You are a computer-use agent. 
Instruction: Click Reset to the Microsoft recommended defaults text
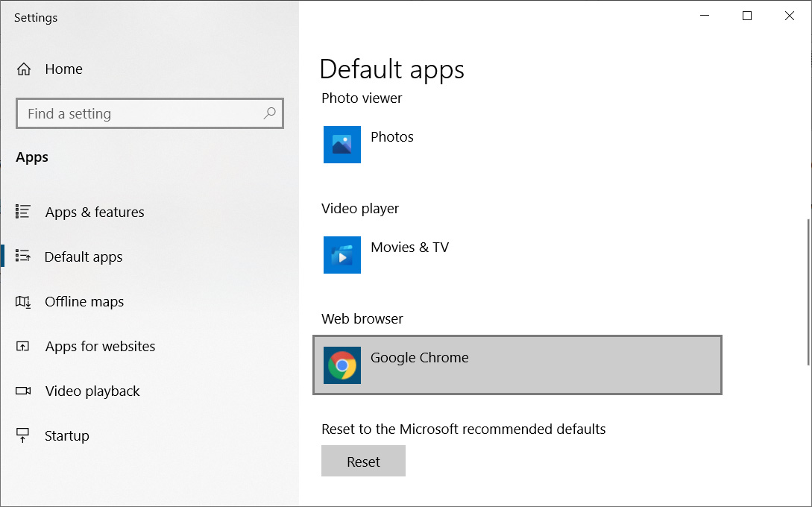coord(464,429)
